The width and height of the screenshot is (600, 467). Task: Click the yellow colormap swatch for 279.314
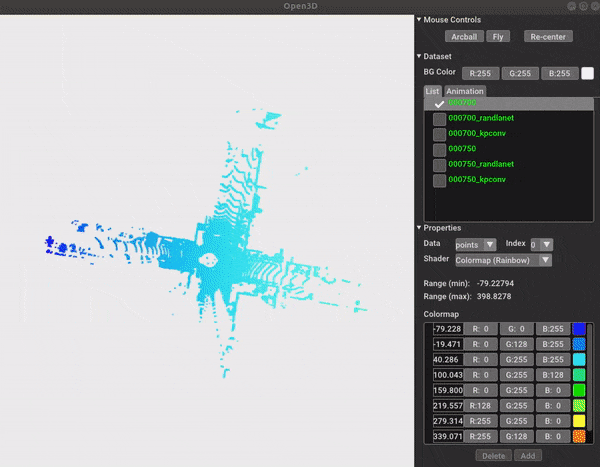578,423
